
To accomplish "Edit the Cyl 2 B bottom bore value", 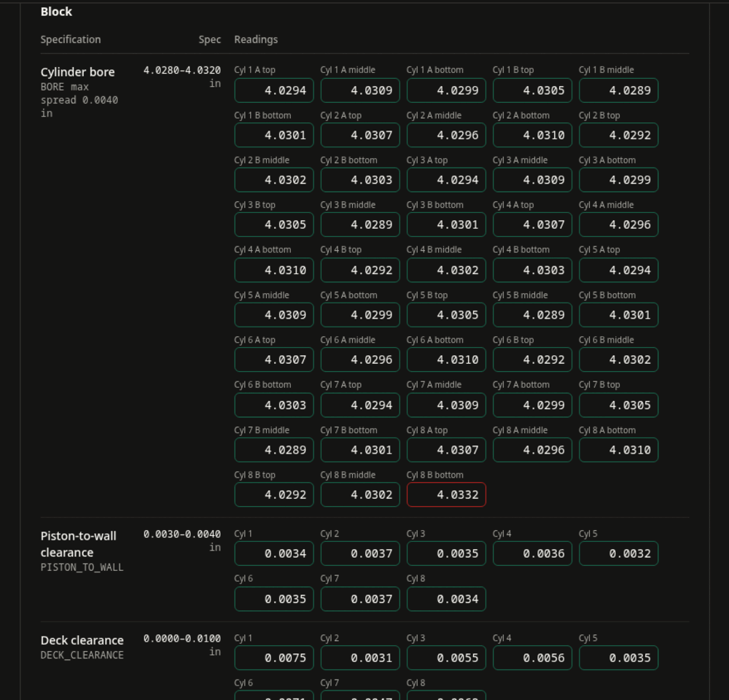I will (x=360, y=179).
